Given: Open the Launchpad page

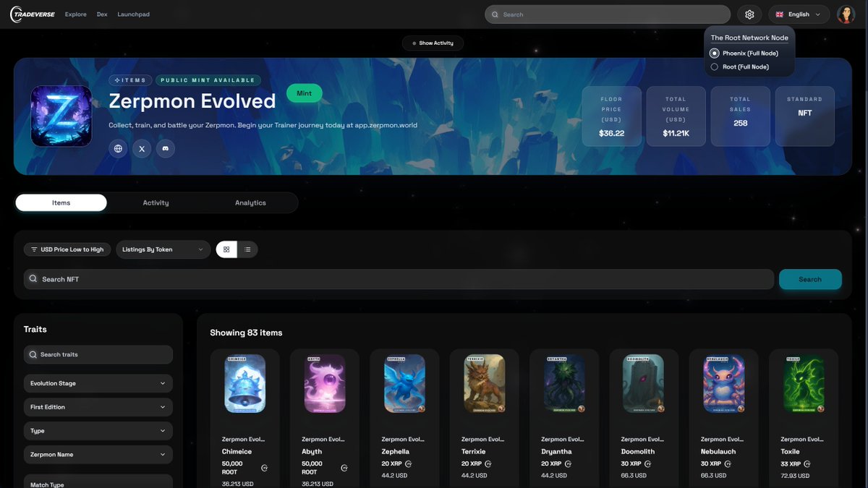Looking at the screenshot, I should 133,14.
